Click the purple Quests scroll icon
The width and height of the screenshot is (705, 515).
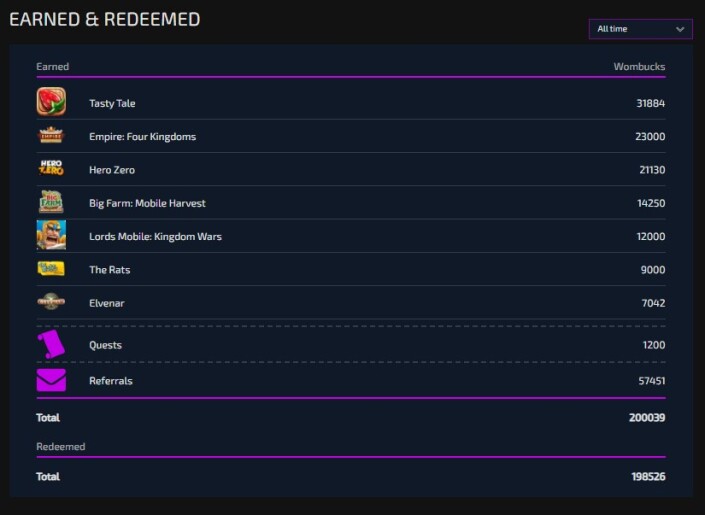pyautogui.click(x=51, y=344)
